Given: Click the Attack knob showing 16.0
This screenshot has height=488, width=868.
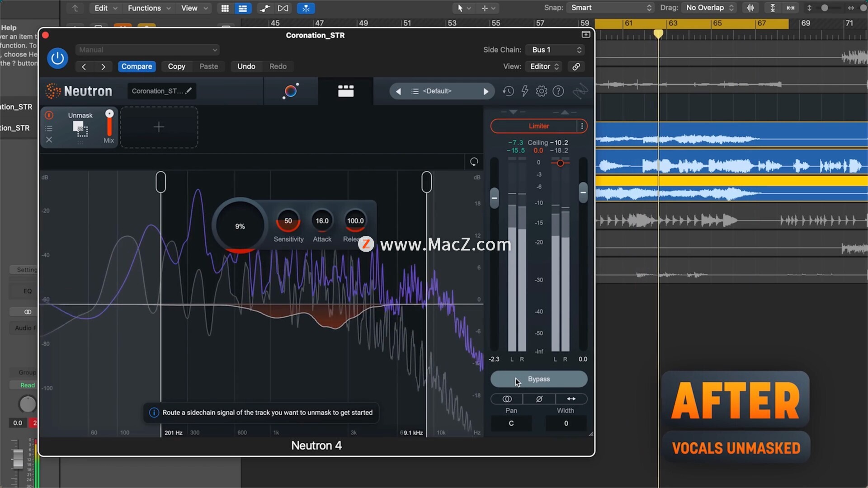Looking at the screenshot, I should coord(322,221).
